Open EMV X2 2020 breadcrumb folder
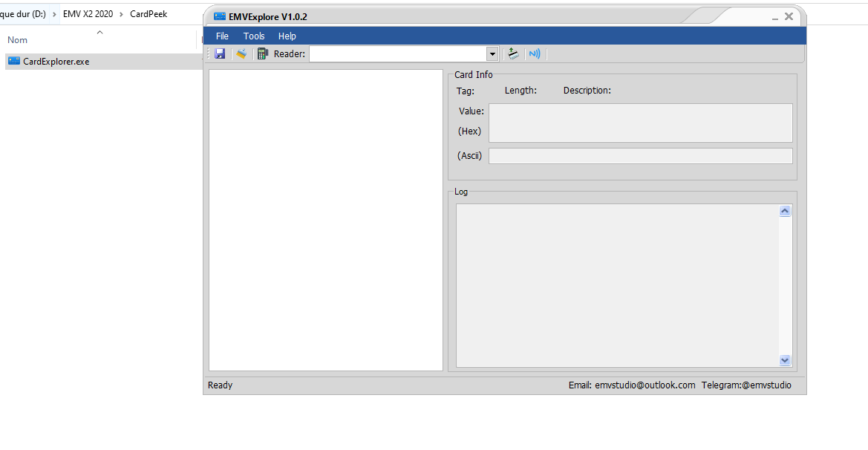This screenshot has height=450, width=868. point(88,14)
